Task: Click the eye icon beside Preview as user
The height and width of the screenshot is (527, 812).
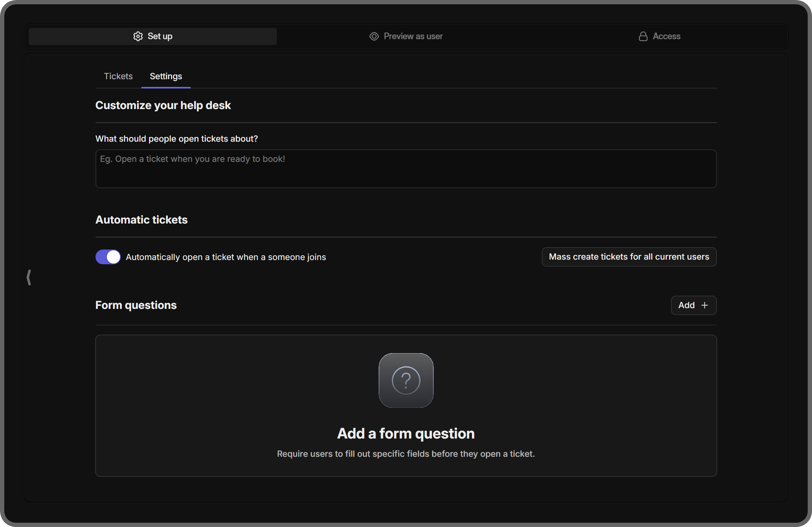Action: coord(374,36)
